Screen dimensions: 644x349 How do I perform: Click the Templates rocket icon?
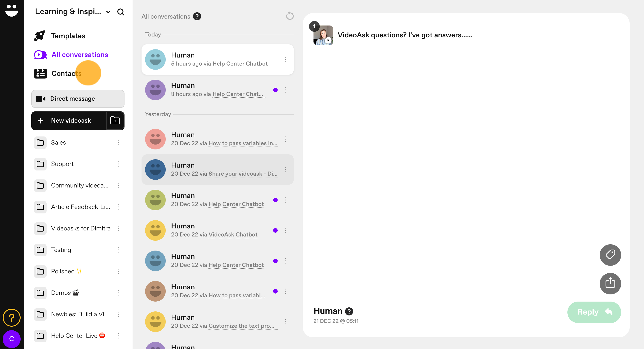tap(40, 36)
